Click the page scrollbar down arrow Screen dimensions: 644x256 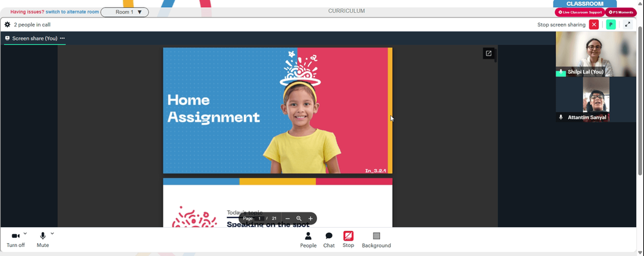click(x=640, y=252)
